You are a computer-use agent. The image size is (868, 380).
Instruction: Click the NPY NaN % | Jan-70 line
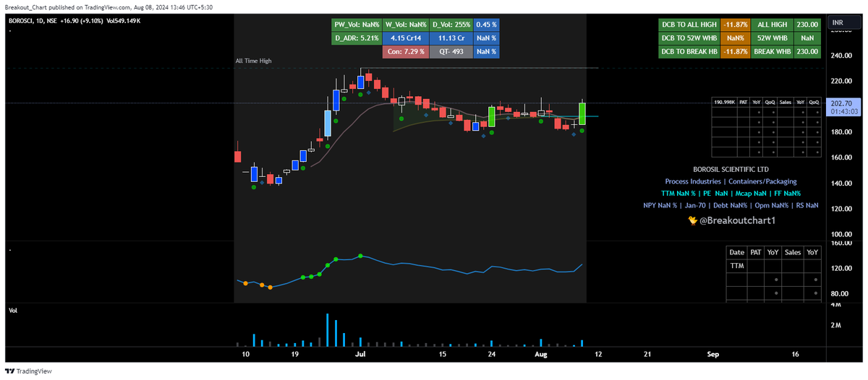click(x=731, y=206)
